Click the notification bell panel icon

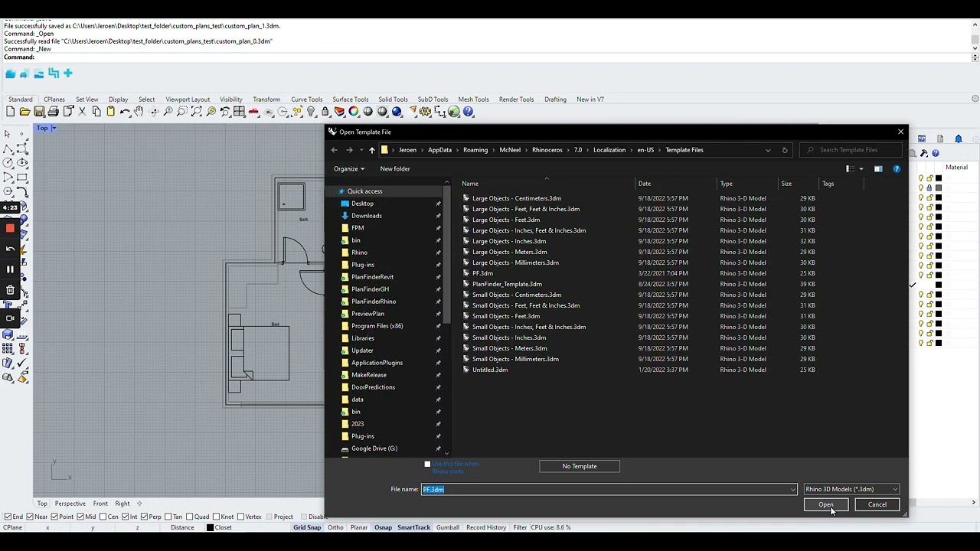pos(959,139)
